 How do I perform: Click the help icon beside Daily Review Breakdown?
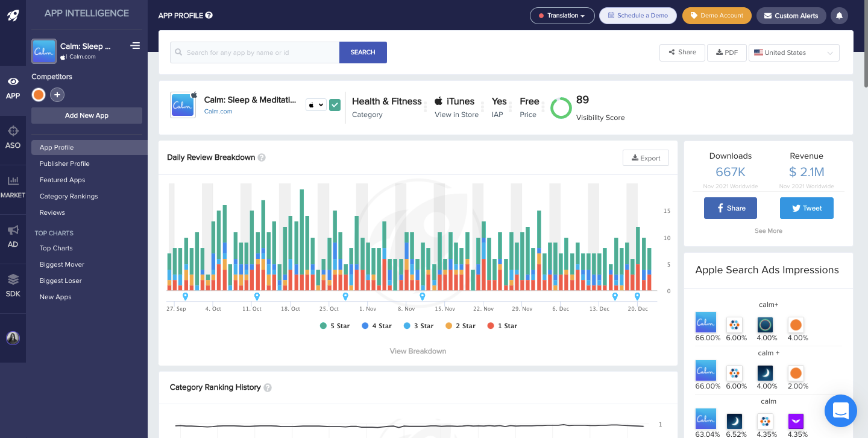coord(262,157)
